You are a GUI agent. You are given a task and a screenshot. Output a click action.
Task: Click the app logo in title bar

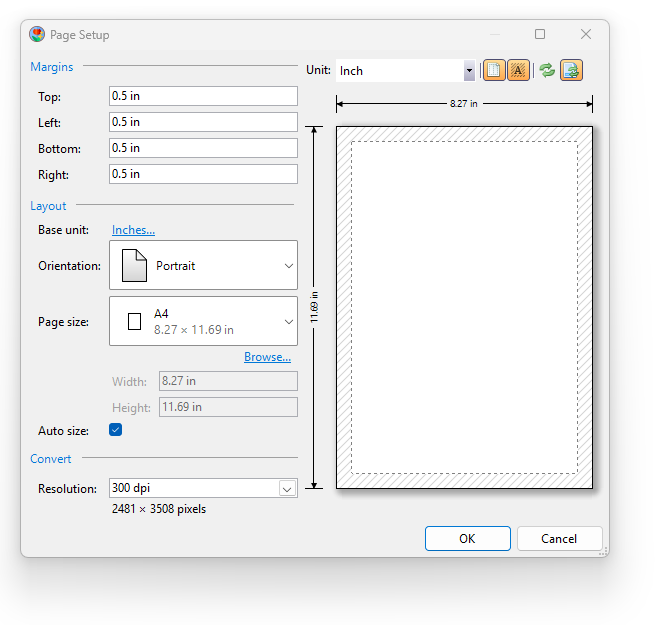pos(37,34)
